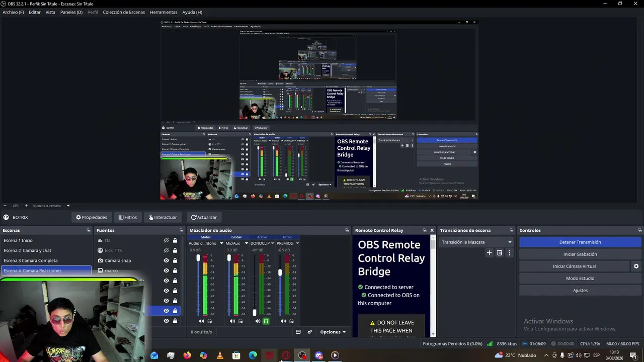Zoom out the preview with the minus icon
Image resolution: width=644 pixels, height=362 pixels.
click(x=5, y=206)
